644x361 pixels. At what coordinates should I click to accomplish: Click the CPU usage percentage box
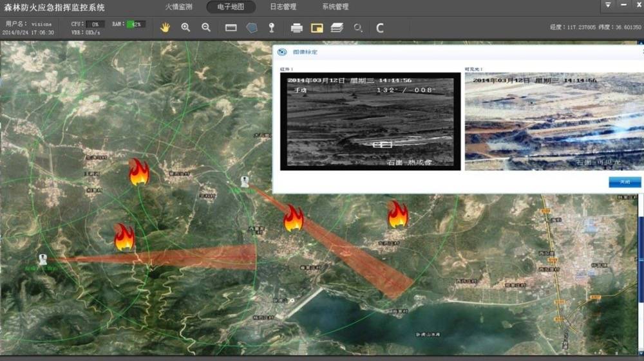tap(95, 24)
